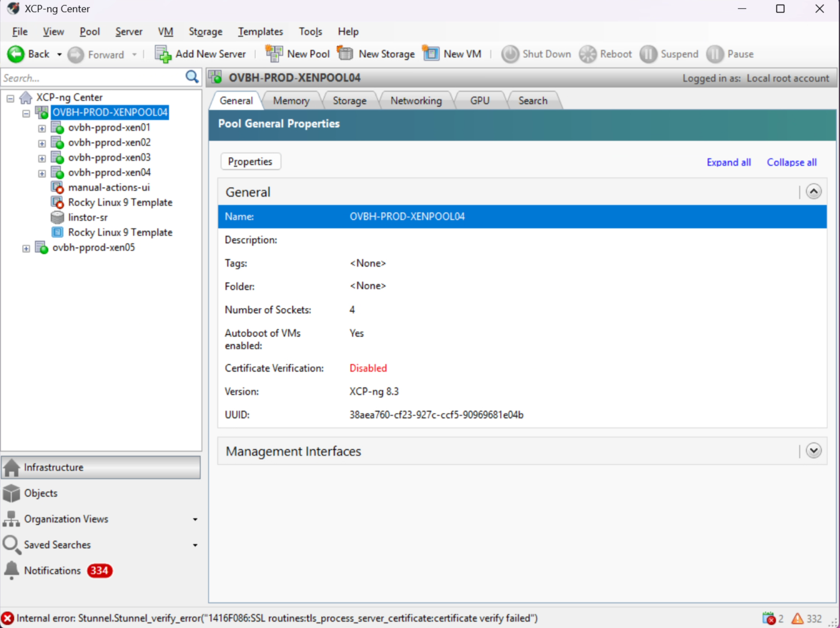Open the warning alerts triangle icon

pos(797,618)
